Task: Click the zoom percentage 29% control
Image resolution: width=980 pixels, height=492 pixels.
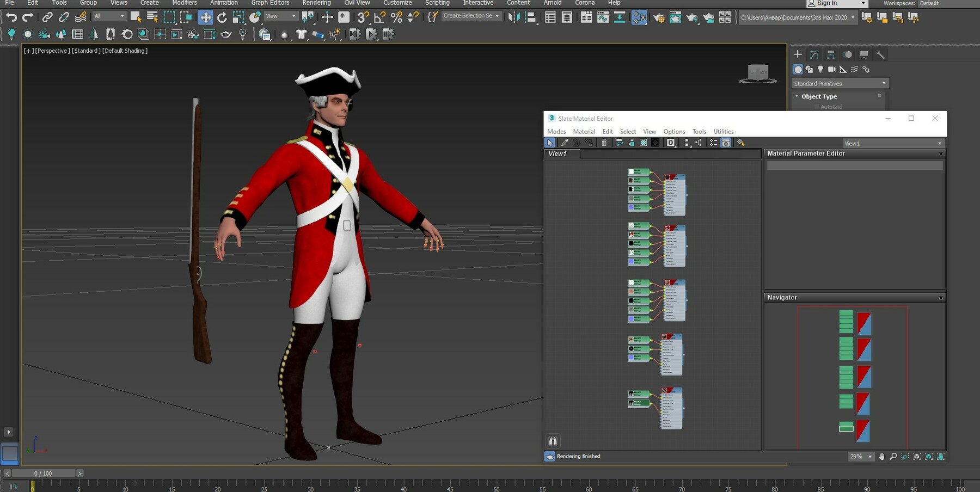Action: pyautogui.click(x=860, y=457)
